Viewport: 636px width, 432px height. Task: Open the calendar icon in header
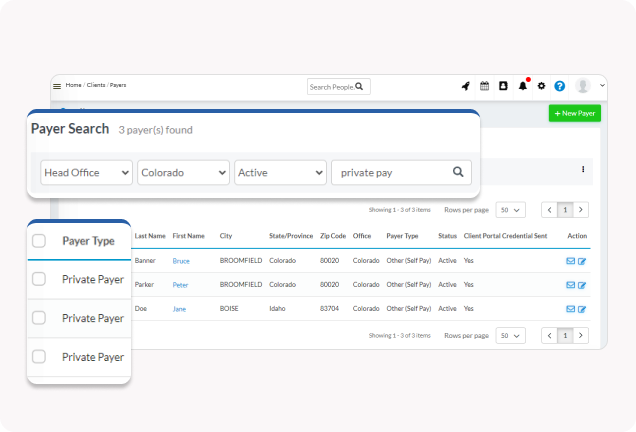pos(485,87)
